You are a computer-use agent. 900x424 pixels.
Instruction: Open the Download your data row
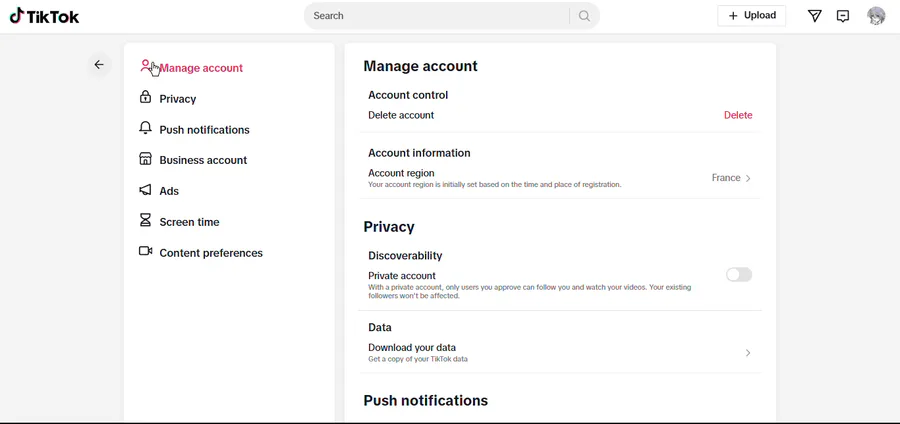point(560,353)
